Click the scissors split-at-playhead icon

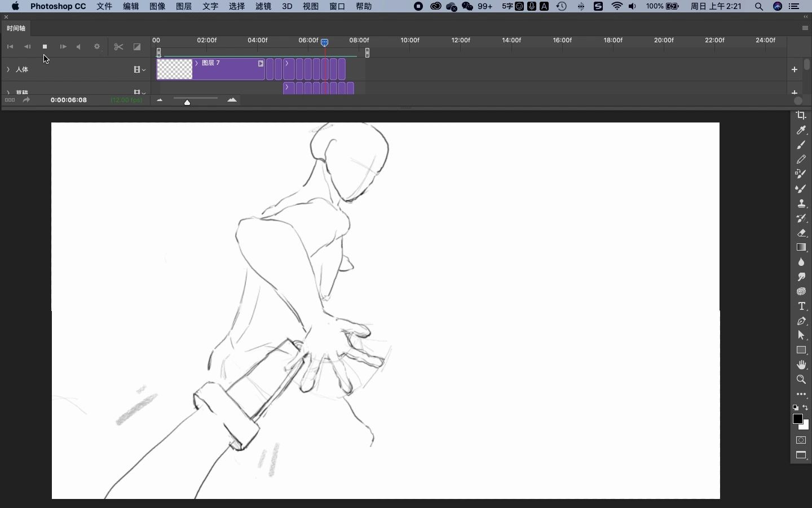click(x=119, y=47)
